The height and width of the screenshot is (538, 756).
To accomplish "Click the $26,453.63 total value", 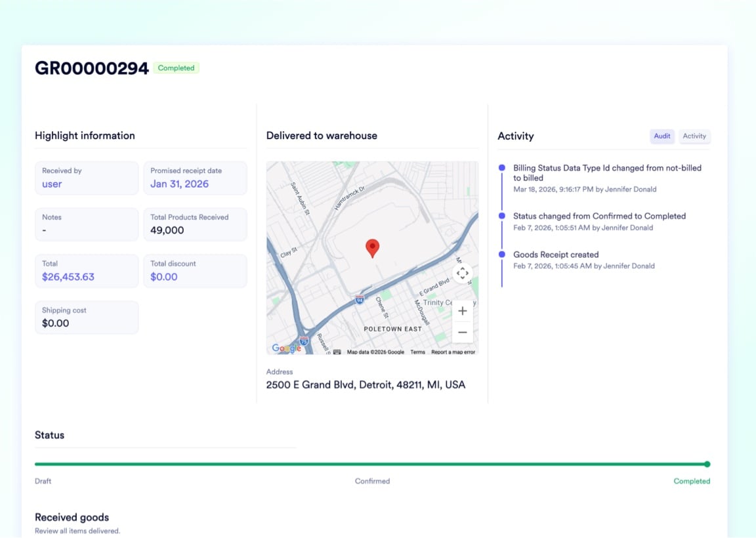I will click(x=68, y=277).
